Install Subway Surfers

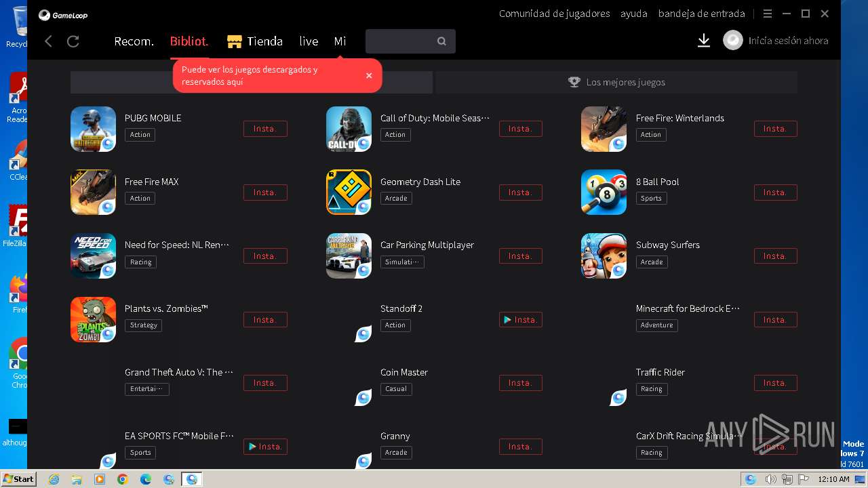(x=775, y=256)
